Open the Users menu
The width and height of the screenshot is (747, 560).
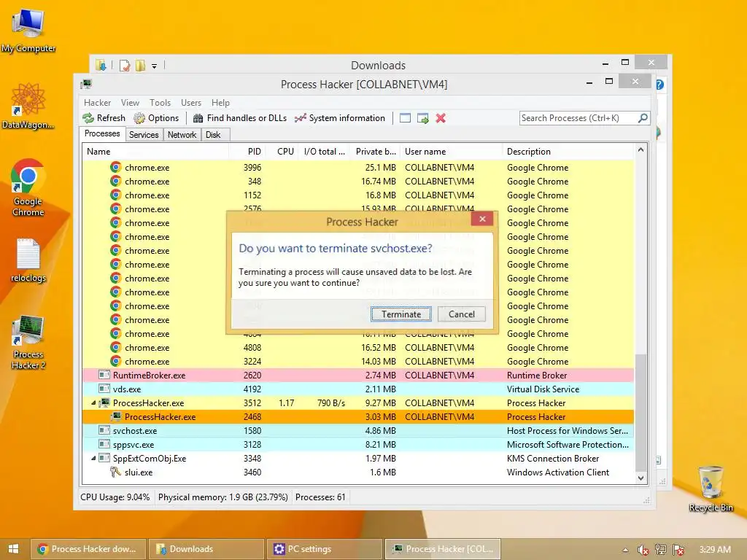191,103
